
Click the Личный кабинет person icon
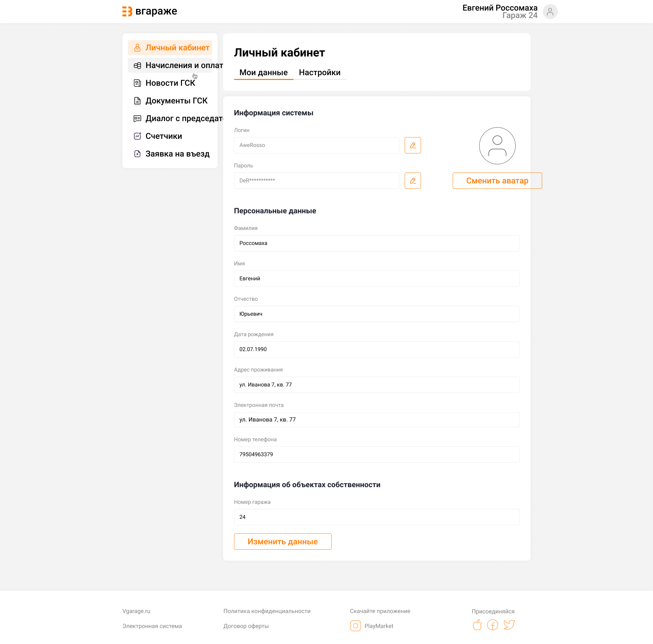[137, 48]
